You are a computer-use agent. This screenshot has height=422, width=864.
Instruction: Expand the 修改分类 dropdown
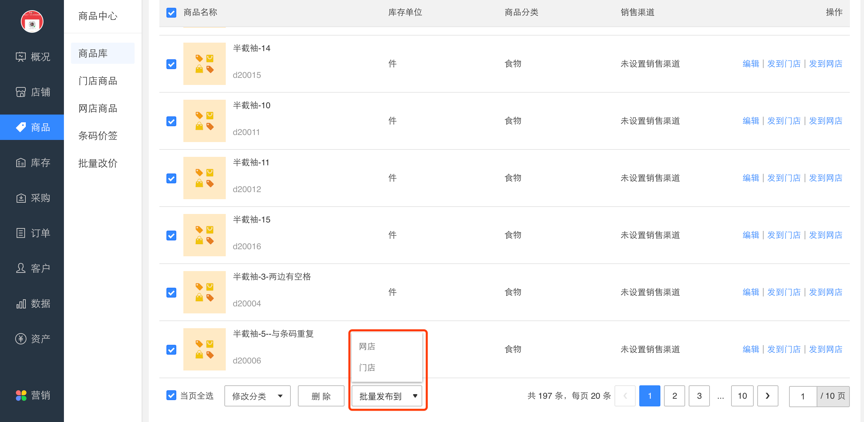pyautogui.click(x=257, y=396)
